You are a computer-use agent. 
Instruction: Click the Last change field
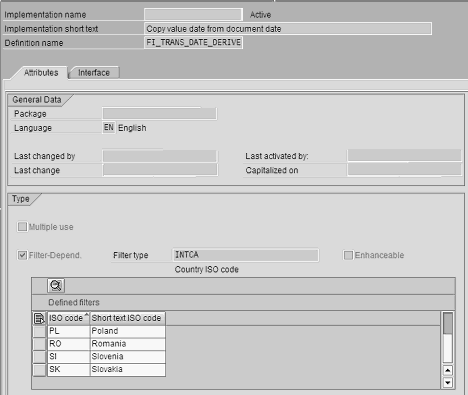(x=160, y=170)
